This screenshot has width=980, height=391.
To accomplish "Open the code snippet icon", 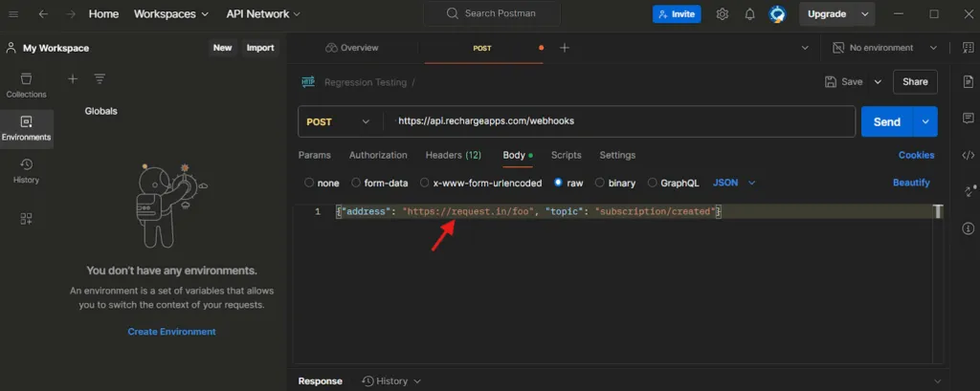I will [969, 155].
